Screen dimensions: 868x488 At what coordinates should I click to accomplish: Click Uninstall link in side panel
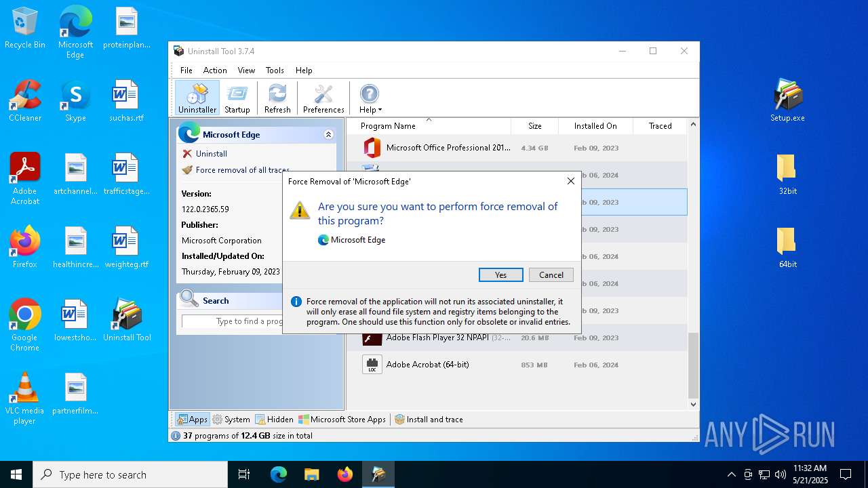tap(211, 154)
